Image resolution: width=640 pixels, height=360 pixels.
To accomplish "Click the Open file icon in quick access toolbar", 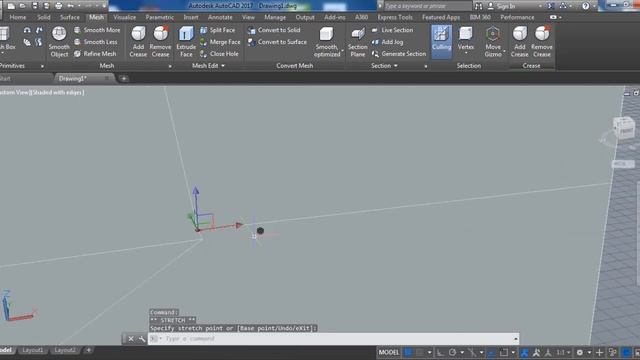I will [22, 6].
